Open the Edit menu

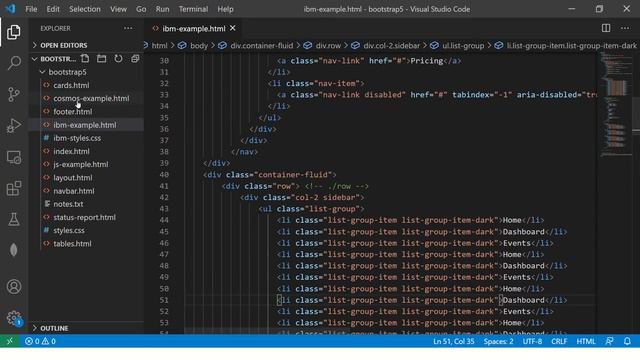pos(53,9)
